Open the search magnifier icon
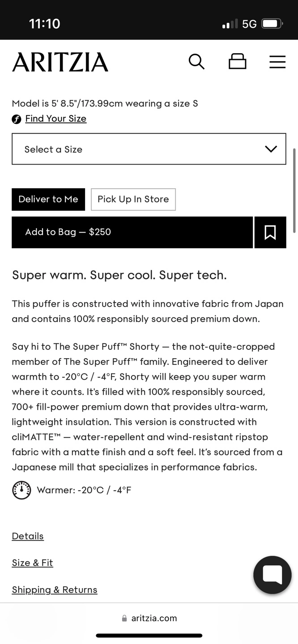This screenshot has height=644, width=298. 196,62
